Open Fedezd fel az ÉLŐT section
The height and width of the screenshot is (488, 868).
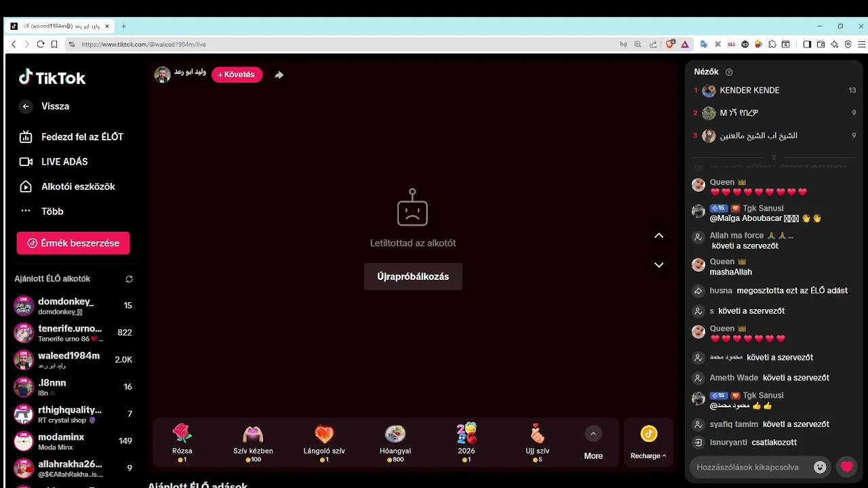[x=72, y=137]
